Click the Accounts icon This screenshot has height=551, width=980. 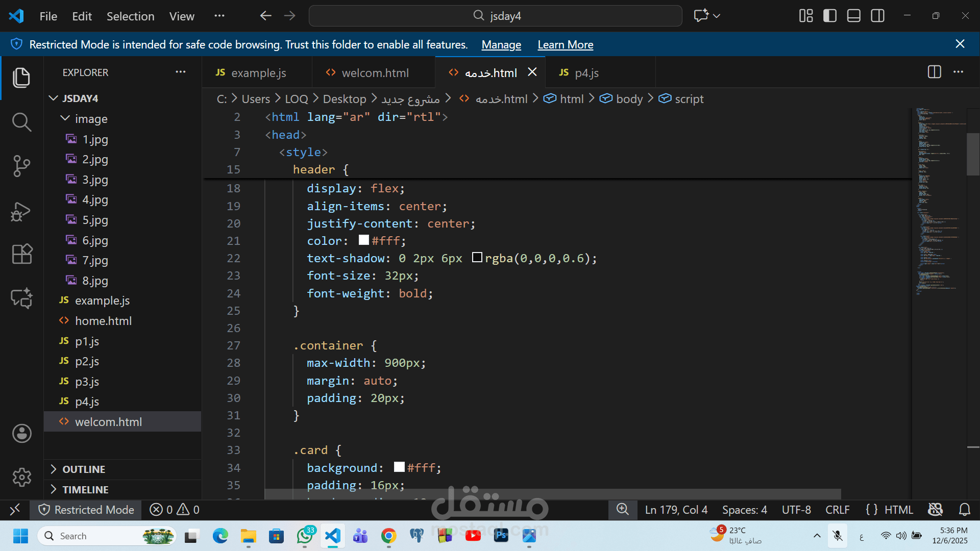21,434
